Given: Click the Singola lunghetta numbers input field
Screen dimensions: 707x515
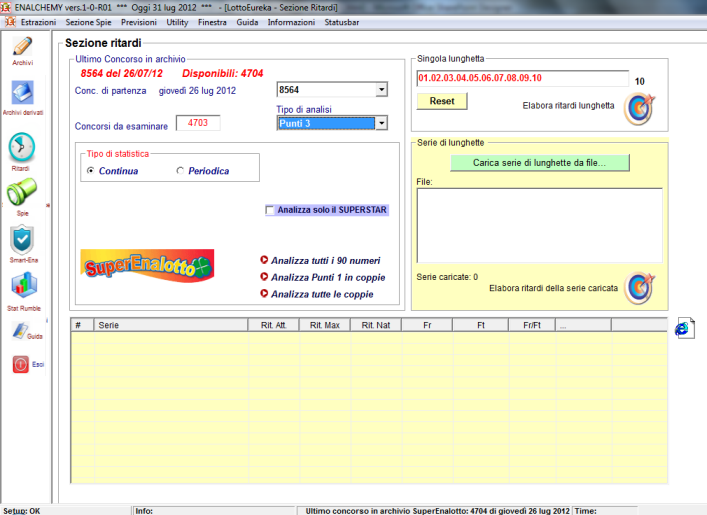Looking at the screenshot, I should pyautogui.click(x=522, y=78).
